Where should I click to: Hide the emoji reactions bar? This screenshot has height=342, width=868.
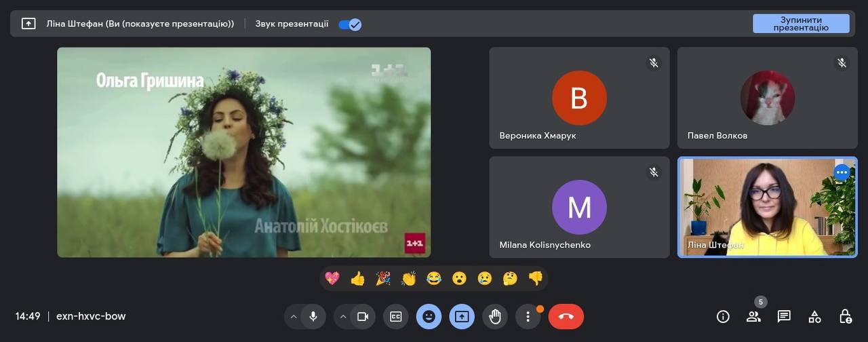[429, 316]
